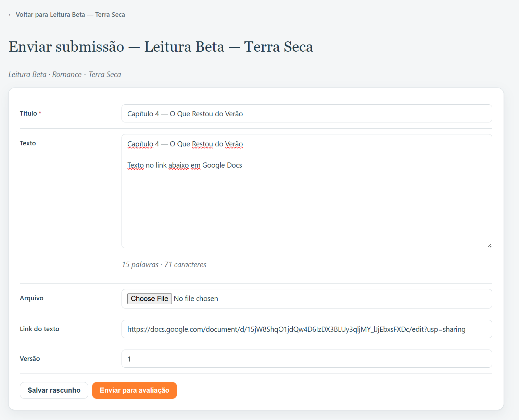Image resolution: width=519 pixels, height=420 pixels.
Task: Click the Link do texto label
Action: pyautogui.click(x=39, y=329)
